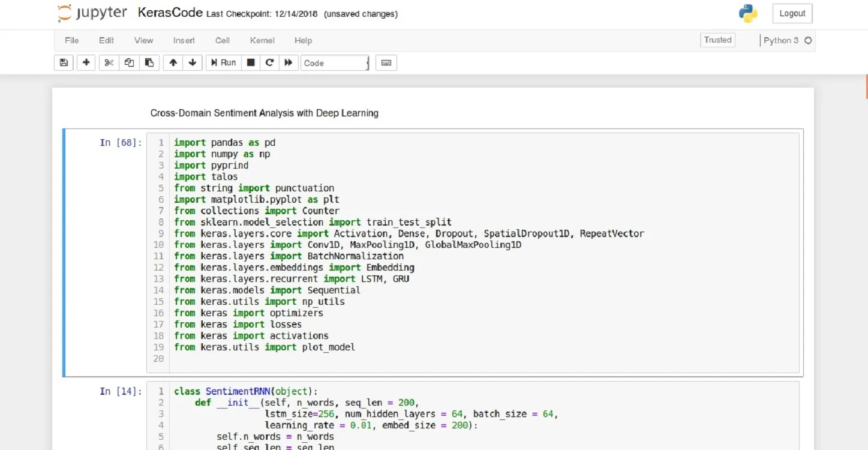Move selected cell down arrow
The image size is (868, 450).
coord(192,62)
